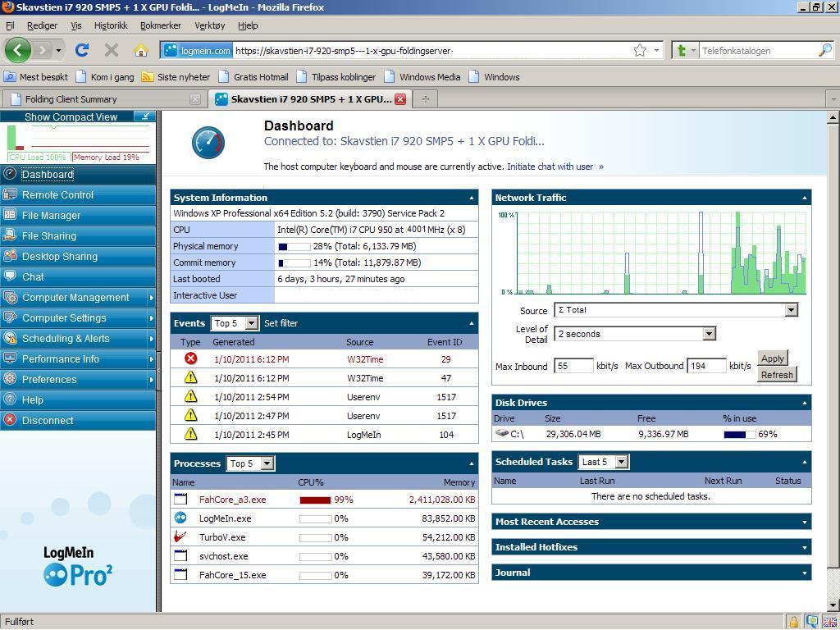Open the Gratis Hotmail bookmark
The width and height of the screenshot is (840, 630).
[254, 77]
